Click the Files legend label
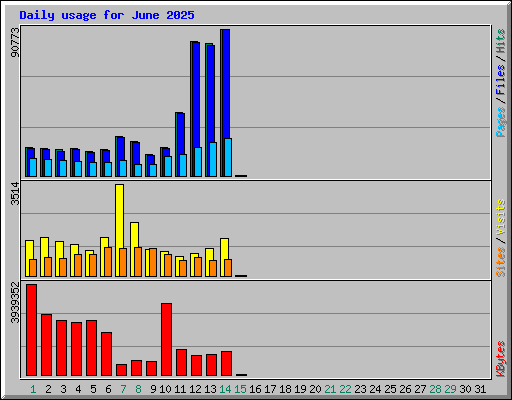 pyautogui.click(x=500, y=79)
